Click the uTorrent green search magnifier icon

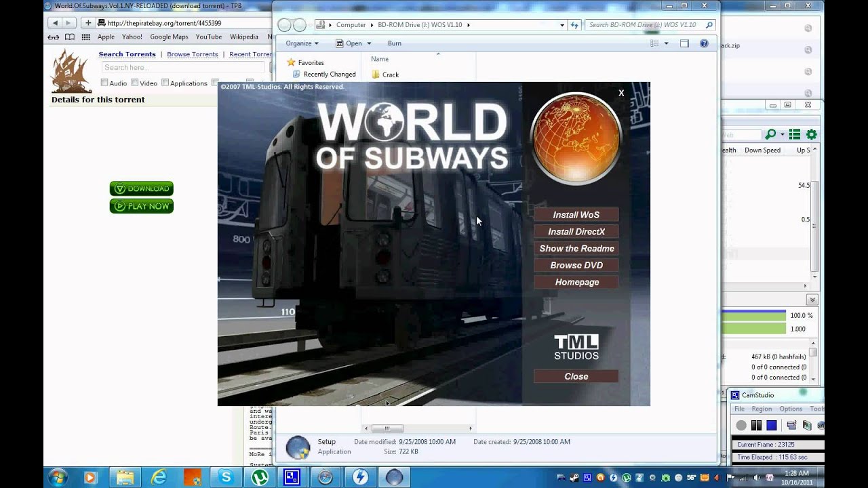point(770,135)
